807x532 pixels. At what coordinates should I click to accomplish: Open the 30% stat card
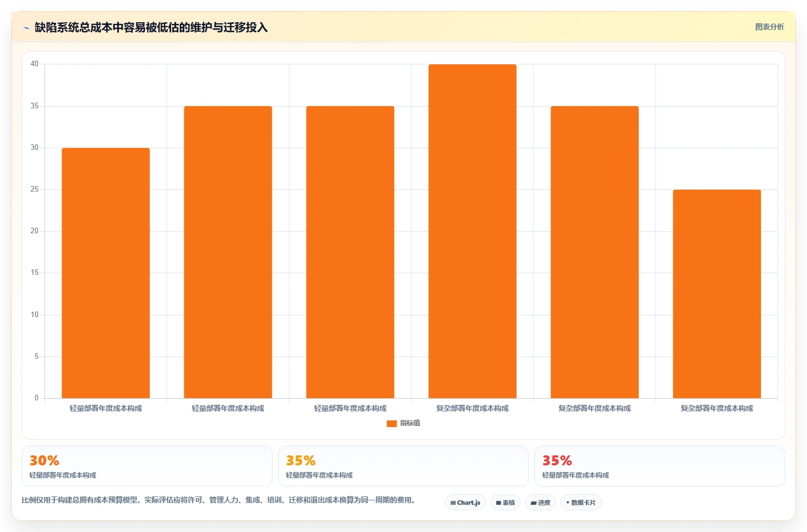click(x=147, y=466)
